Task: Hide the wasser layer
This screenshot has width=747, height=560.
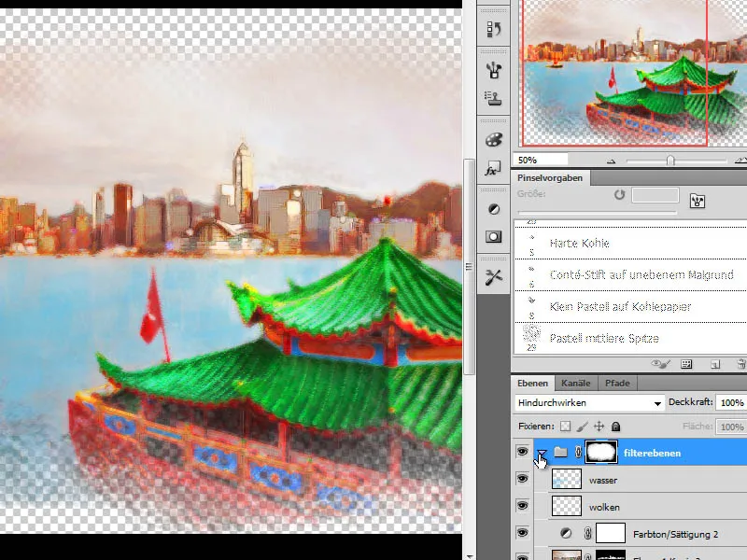Action: tap(522, 479)
